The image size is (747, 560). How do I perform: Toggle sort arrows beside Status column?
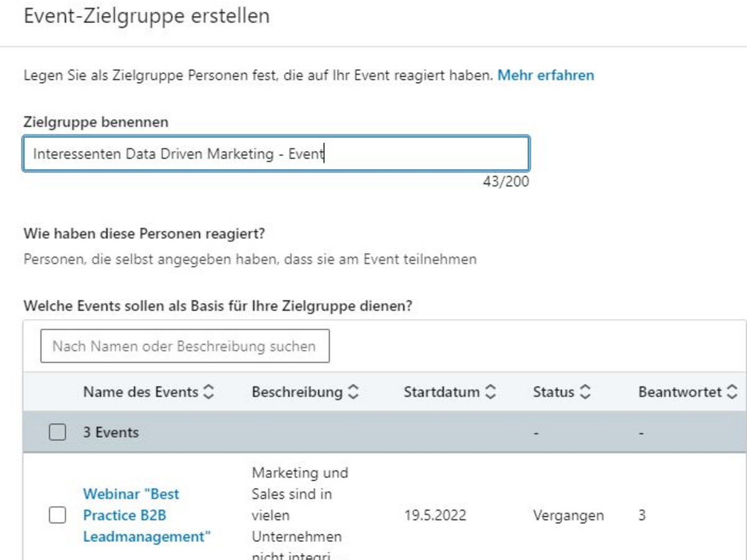pos(585,392)
